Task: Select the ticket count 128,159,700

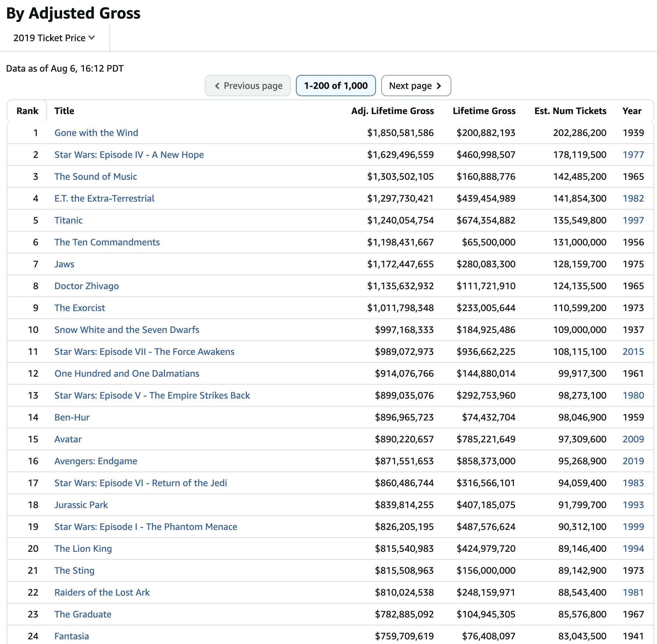Action: [579, 264]
